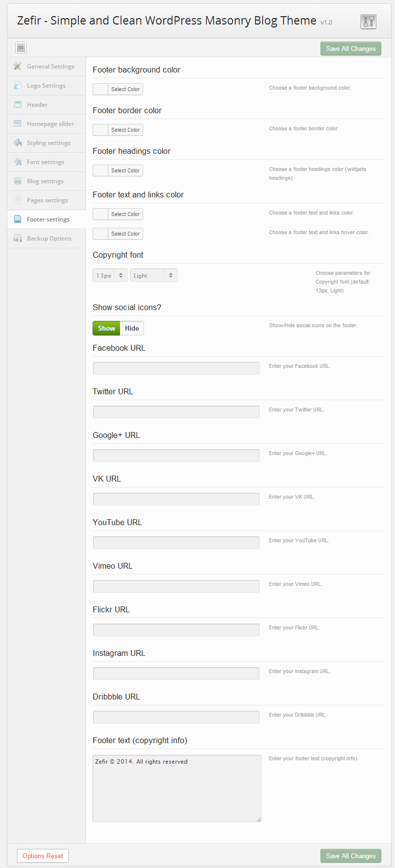Viewport: 395px width, 868px height.
Task: Click the General Settings sidebar icon
Action: tap(18, 66)
